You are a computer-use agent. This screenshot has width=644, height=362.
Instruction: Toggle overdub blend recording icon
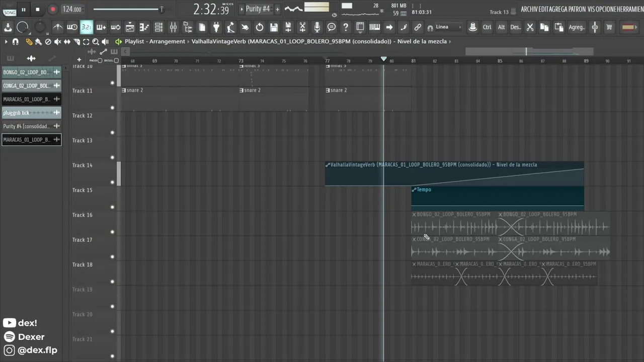coord(101,27)
